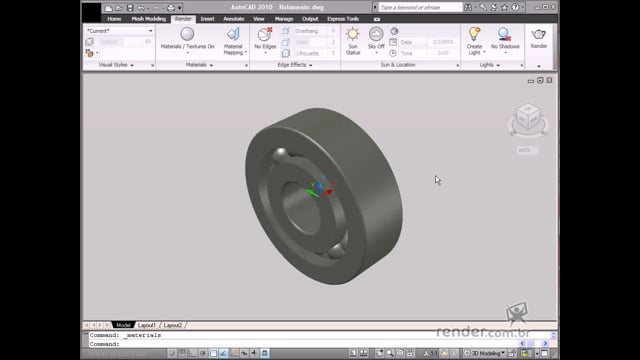Select the Layout2 tab
Image resolution: width=640 pixels, height=360 pixels.
pos(173,325)
